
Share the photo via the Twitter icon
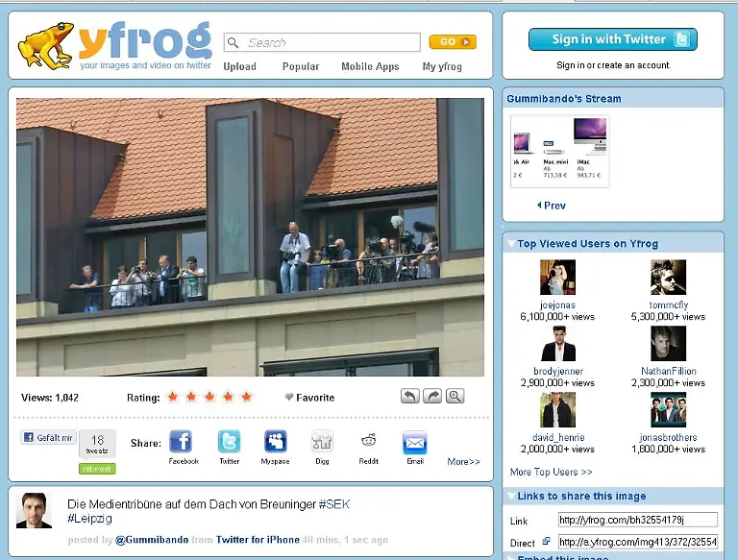[x=229, y=442]
